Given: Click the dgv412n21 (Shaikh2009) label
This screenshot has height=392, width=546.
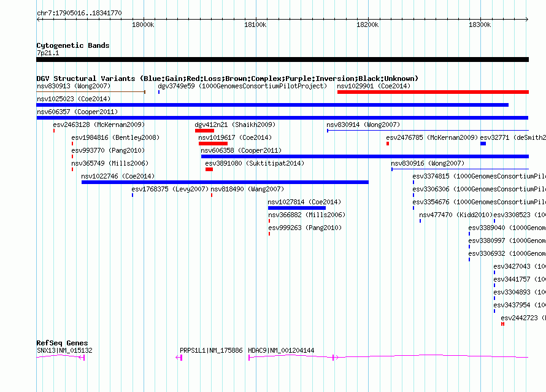Looking at the screenshot, I should pyautogui.click(x=235, y=125).
